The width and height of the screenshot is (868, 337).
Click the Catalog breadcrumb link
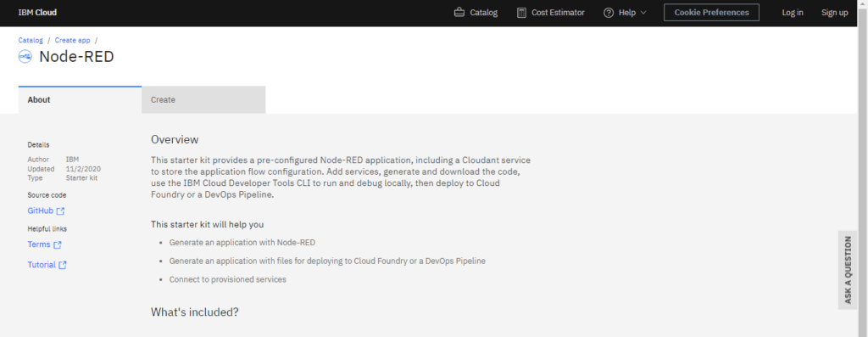click(x=31, y=41)
